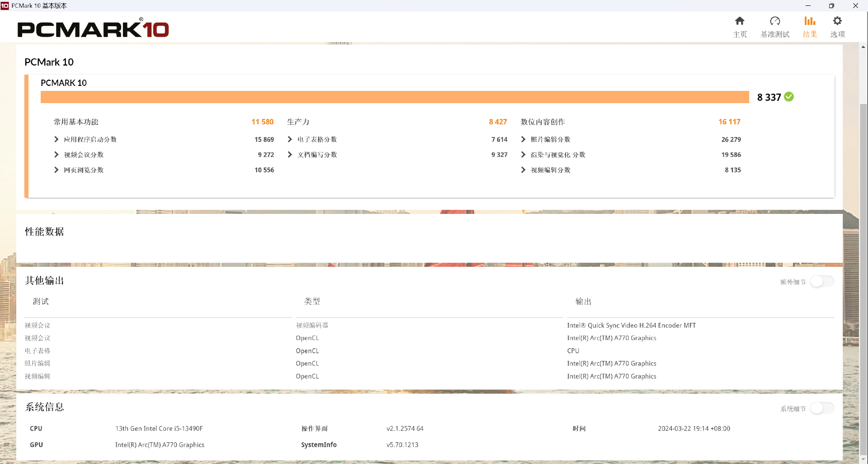Click timestamp 2024-03-22 19:14 +08:00
This screenshot has height=464, width=868.
click(694, 428)
